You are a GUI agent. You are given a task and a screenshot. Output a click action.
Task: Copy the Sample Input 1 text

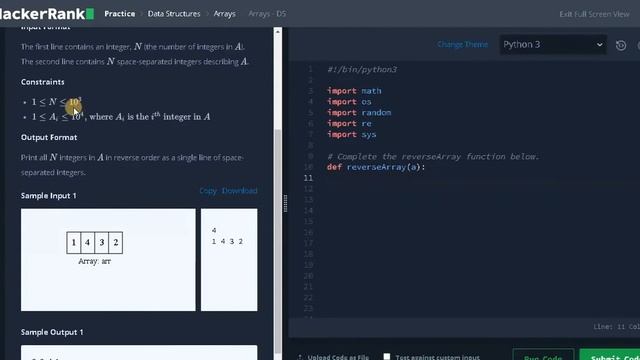tap(208, 191)
